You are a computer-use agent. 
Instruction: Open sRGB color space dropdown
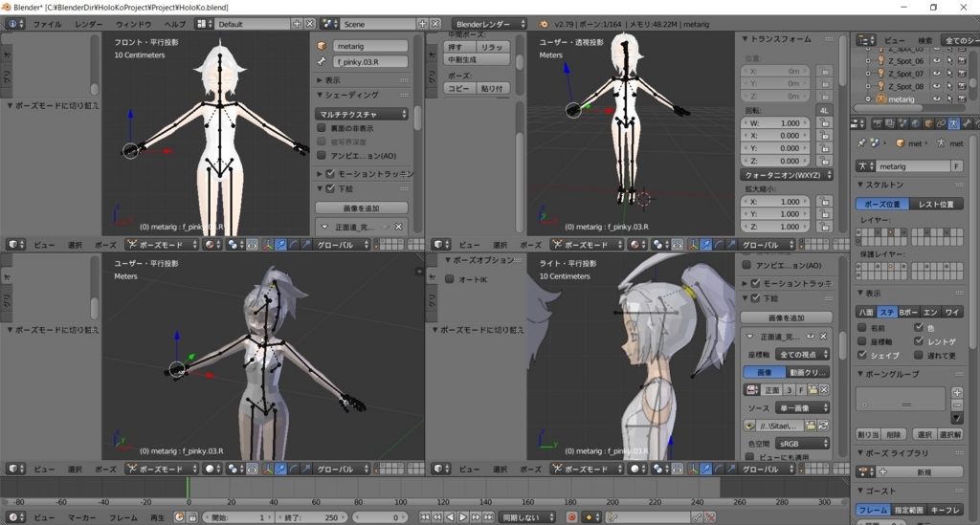pyautogui.click(x=803, y=443)
